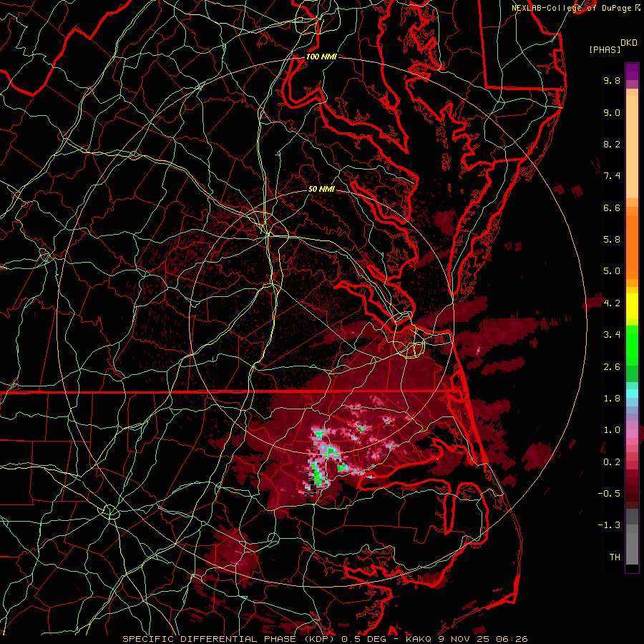Viewport: 644px width, 644px height.
Task: Click the 100 NMI range ring label
Action: (x=321, y=57)
